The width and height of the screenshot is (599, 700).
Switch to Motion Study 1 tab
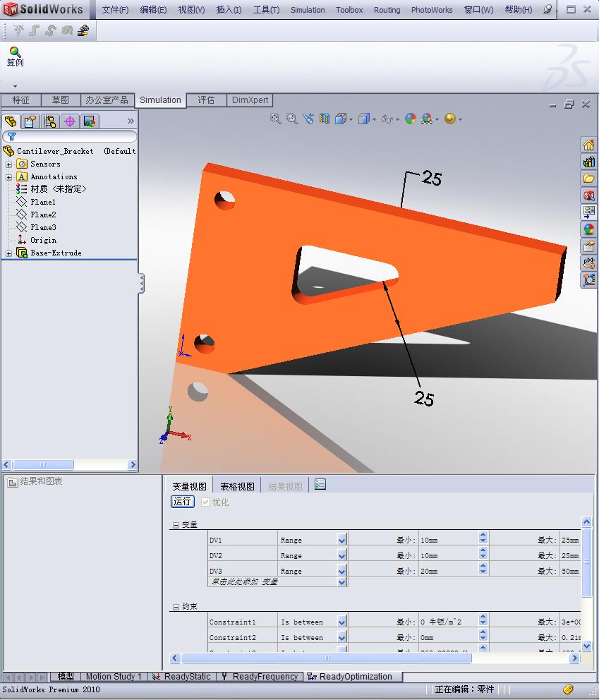coord(114,677)
